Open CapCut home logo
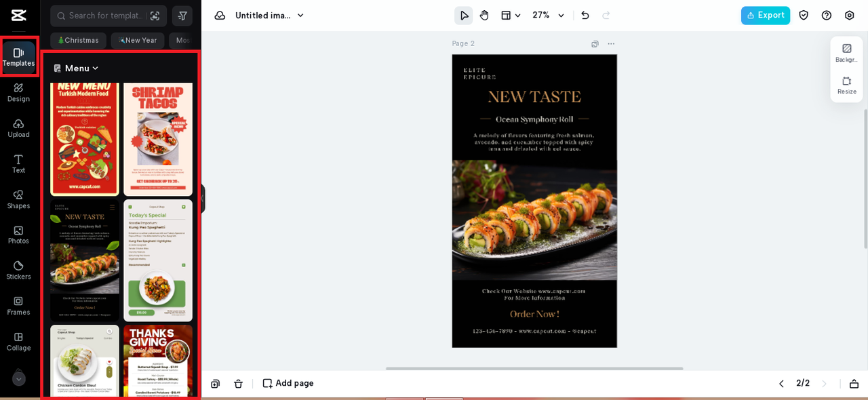 [x=18, y=15]
